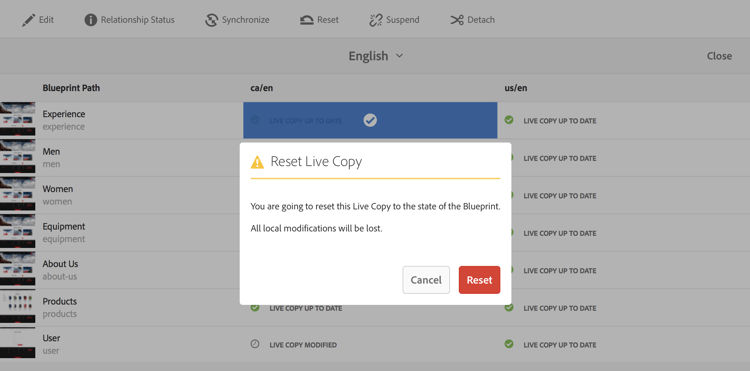Select the us/en Experience status cell
The height and width of the screenshot is (371, 750).
click(624, 120)
